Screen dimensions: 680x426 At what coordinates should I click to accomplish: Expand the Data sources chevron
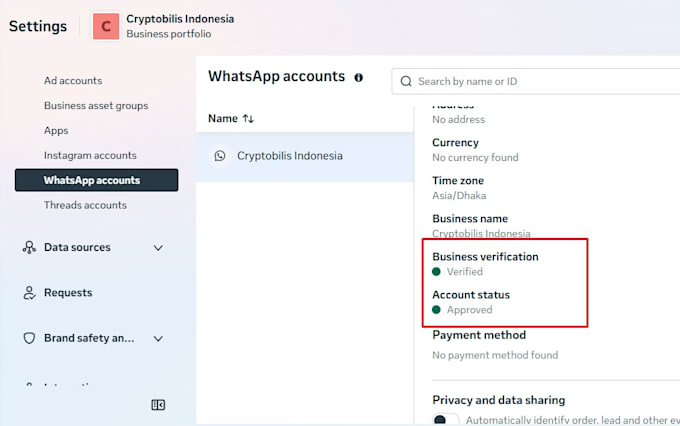(158, 248)
